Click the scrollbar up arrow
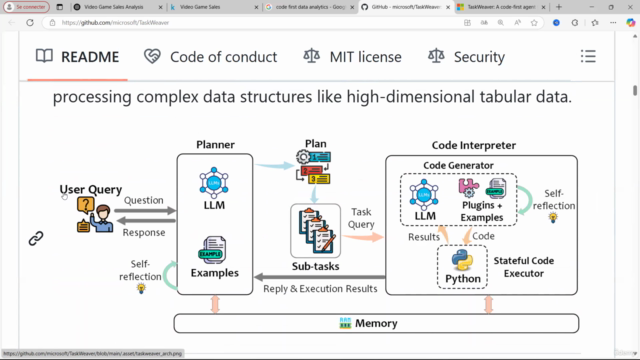 [x=635, y=36]
